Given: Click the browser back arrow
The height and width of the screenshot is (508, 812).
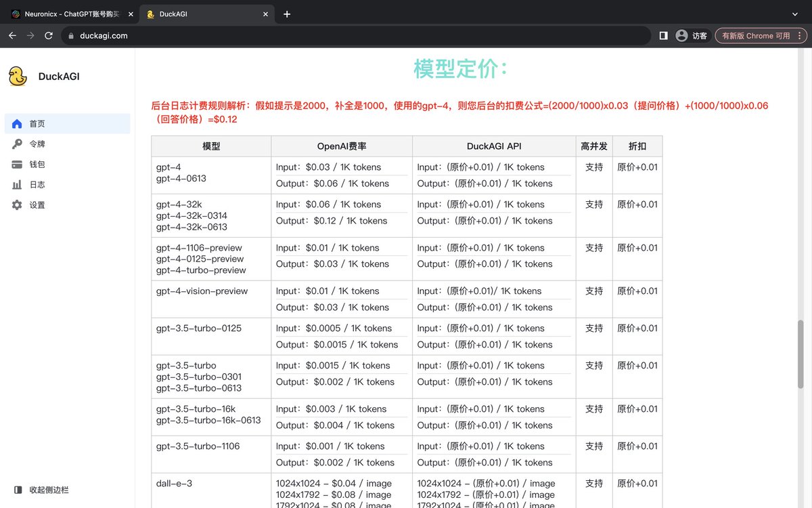Looking at the screenshot, I should [x=13, y=35].
